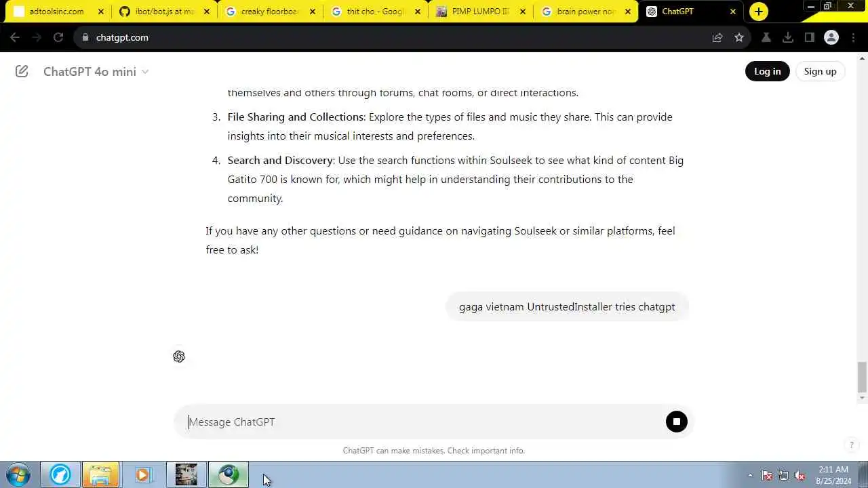Screen dimensions: 868x488
Task: Open the blue circular taskbar app
Action: pyautogui.click(x=60, y=474)
